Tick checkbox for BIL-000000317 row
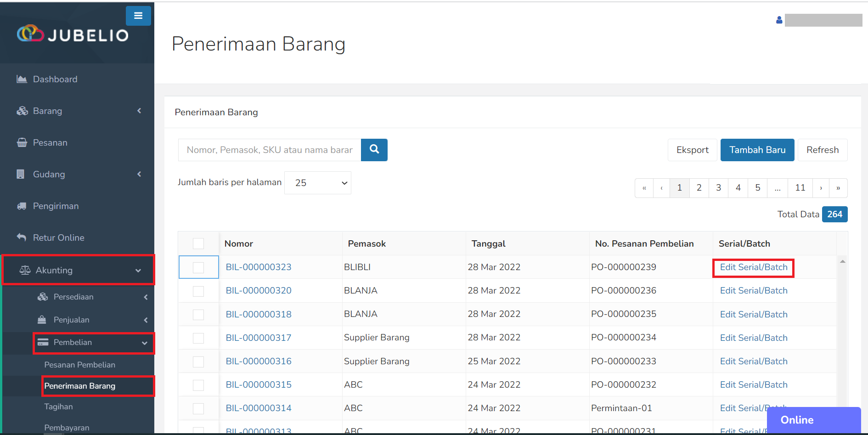868x435 pixels. pyautogui.click(x=198, y=338)
